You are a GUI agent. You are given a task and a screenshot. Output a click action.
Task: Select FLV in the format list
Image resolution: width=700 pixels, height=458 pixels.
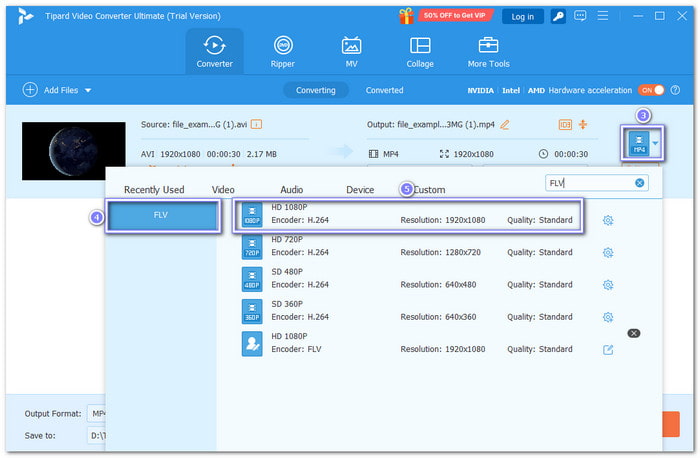coord(163,215)
